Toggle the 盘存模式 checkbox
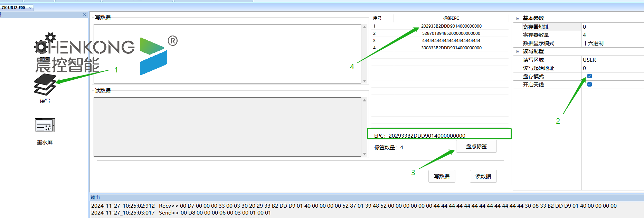The image size is (644, 218). (x=589, y=76)
